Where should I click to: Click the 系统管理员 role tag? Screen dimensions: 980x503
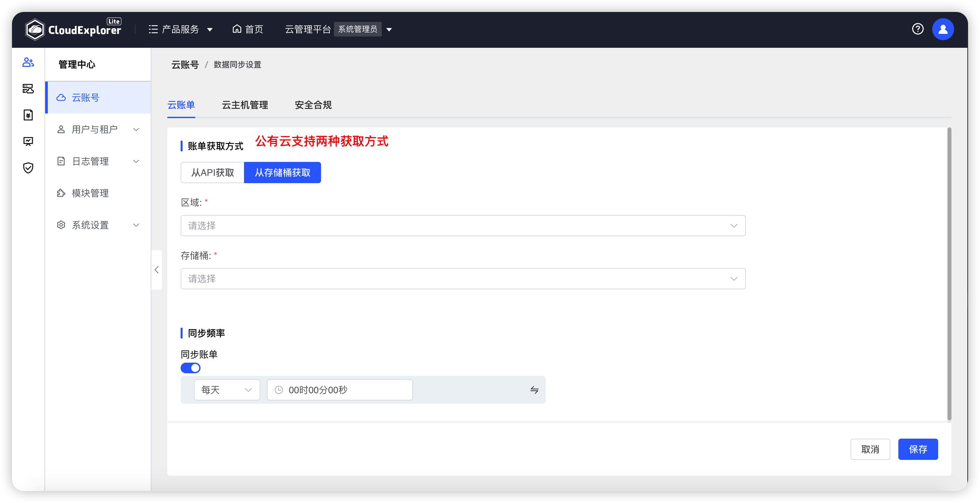(358, 29)
